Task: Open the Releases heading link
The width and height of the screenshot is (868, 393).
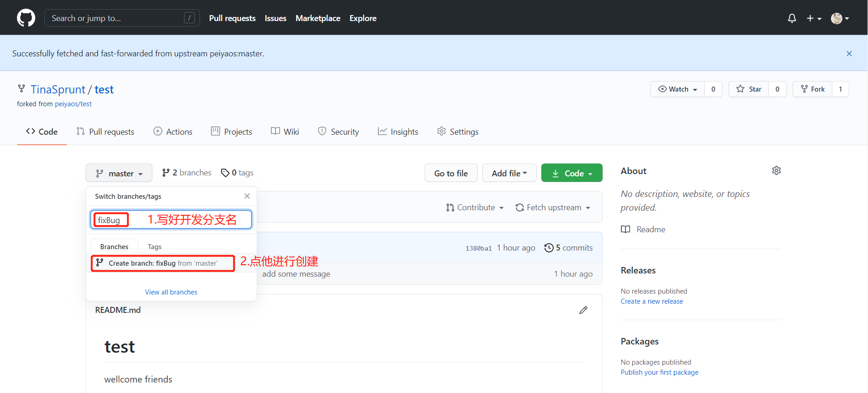Action: point(638,270)
